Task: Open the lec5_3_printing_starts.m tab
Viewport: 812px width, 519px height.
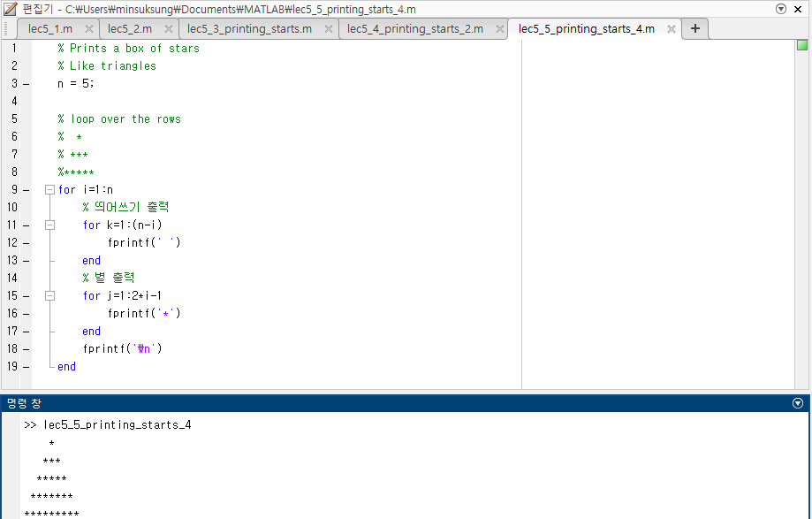Action: pos(249,29)
